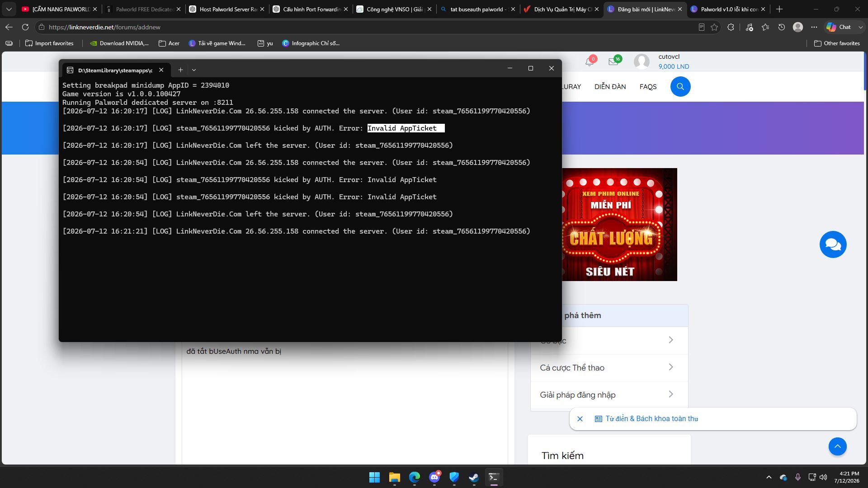
Task: Open the reader view icon in address bar
Action: click(701, 27)
